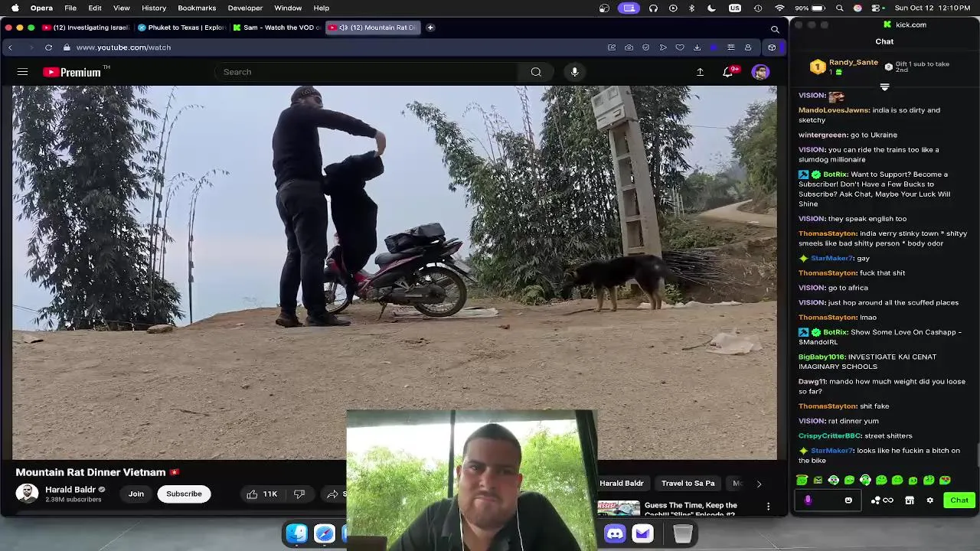
Task: Open the Opera File menu
Action: (x=70, y=8)
